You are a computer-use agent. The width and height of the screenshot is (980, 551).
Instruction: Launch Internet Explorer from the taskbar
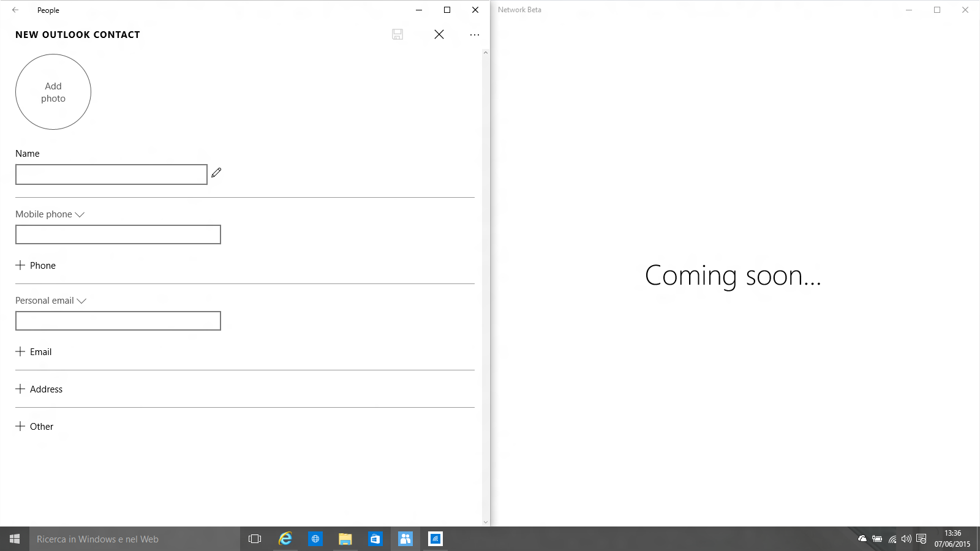[x=285, y=539]
